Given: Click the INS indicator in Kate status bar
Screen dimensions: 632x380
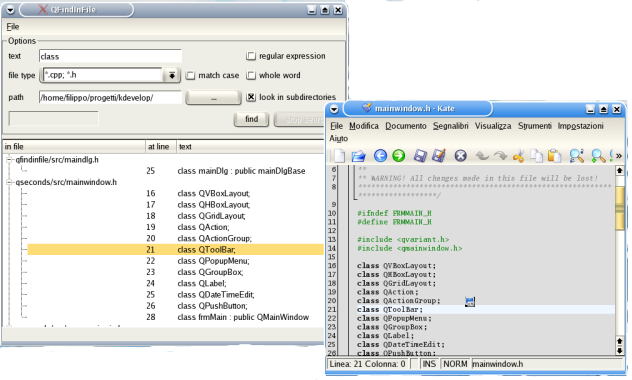Looking at the screenshot, I should [x=429, y=364].
